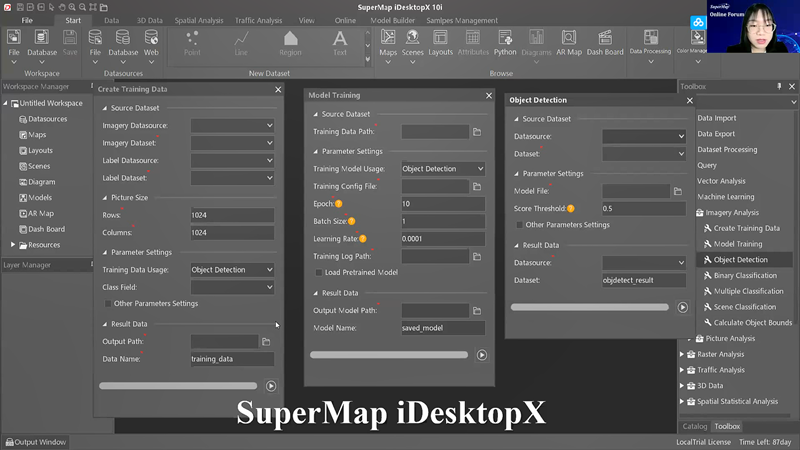The image size is (800, 450).
Task: Browse for Model File in Object Detection
Action: coord(678,191)
